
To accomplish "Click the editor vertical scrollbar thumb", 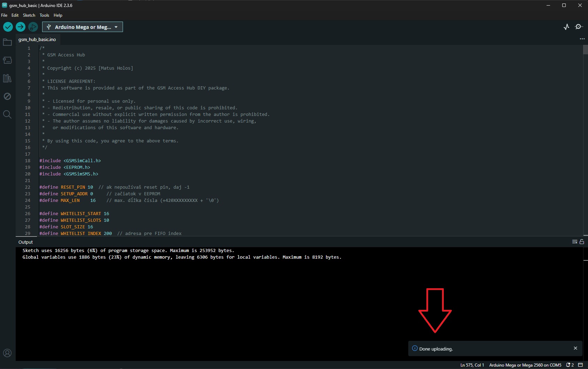I will point(586,49).
